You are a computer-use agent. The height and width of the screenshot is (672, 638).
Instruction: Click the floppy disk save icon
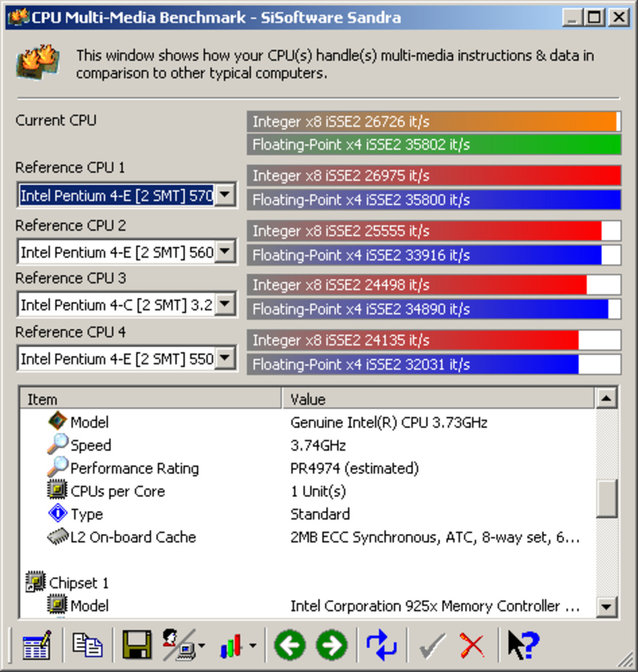click(137, 645)
